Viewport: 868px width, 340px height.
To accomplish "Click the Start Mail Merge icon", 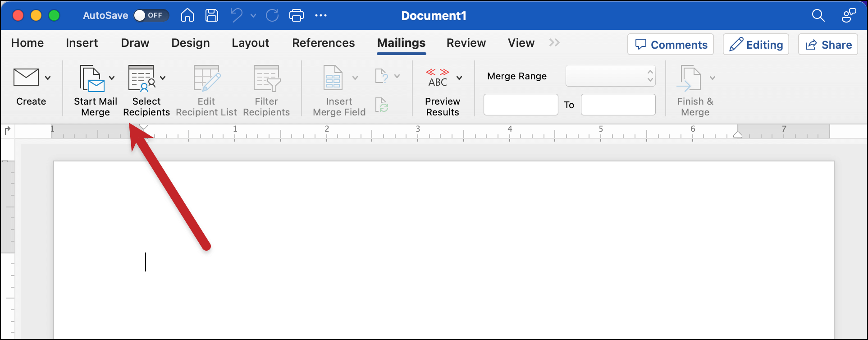I will click(x=92, y=78).
